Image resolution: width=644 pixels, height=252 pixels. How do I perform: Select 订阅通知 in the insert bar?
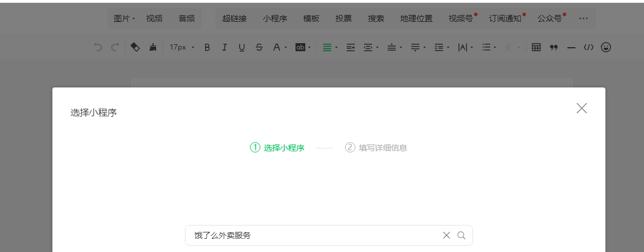(x=505, y=18)
